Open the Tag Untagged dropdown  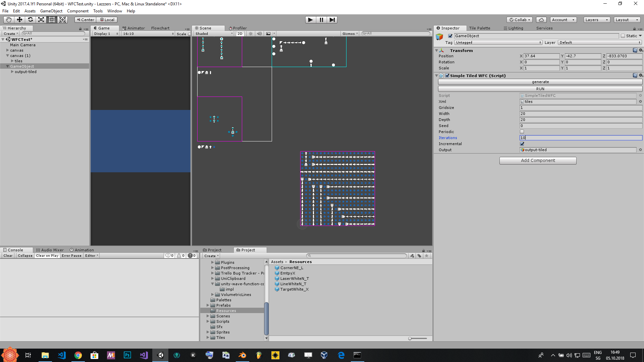(498, 43)
